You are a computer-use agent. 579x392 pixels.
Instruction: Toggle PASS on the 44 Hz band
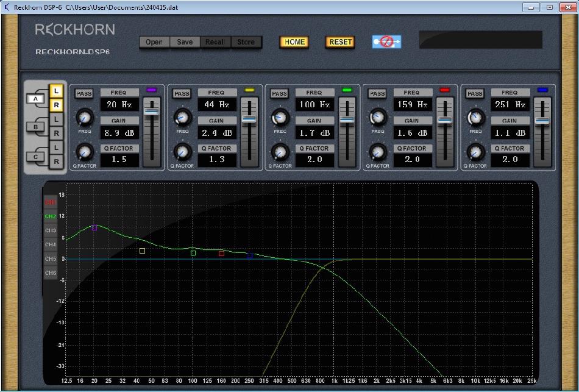coord(182,93)
